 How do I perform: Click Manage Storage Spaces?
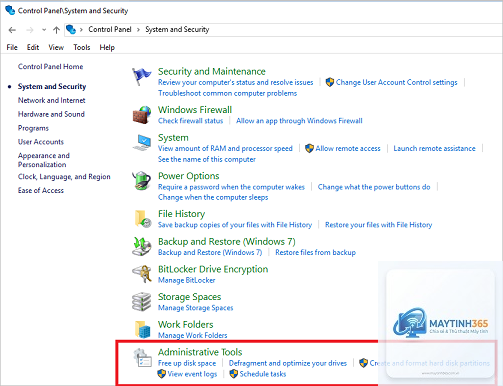click(195, 308)
